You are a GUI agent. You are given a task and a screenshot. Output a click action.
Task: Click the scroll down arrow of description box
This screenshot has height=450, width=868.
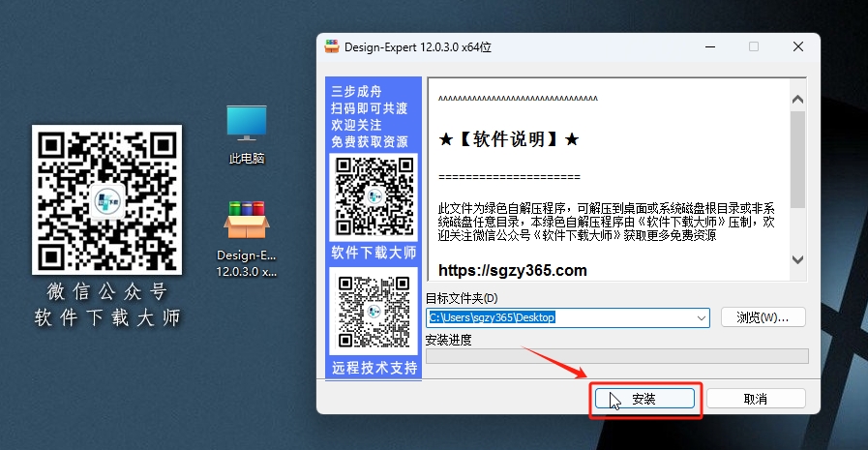pyautogui.click(x=797, y=259)
